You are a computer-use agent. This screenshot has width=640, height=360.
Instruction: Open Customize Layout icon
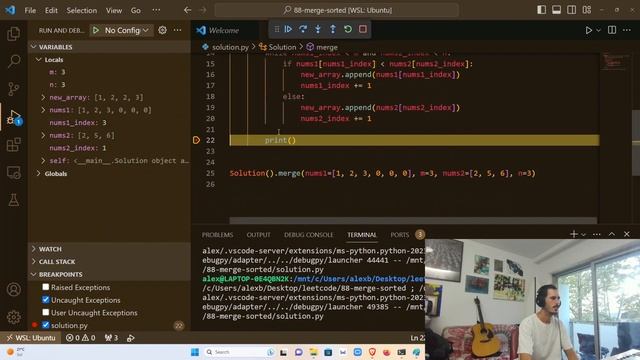(587, 10)
